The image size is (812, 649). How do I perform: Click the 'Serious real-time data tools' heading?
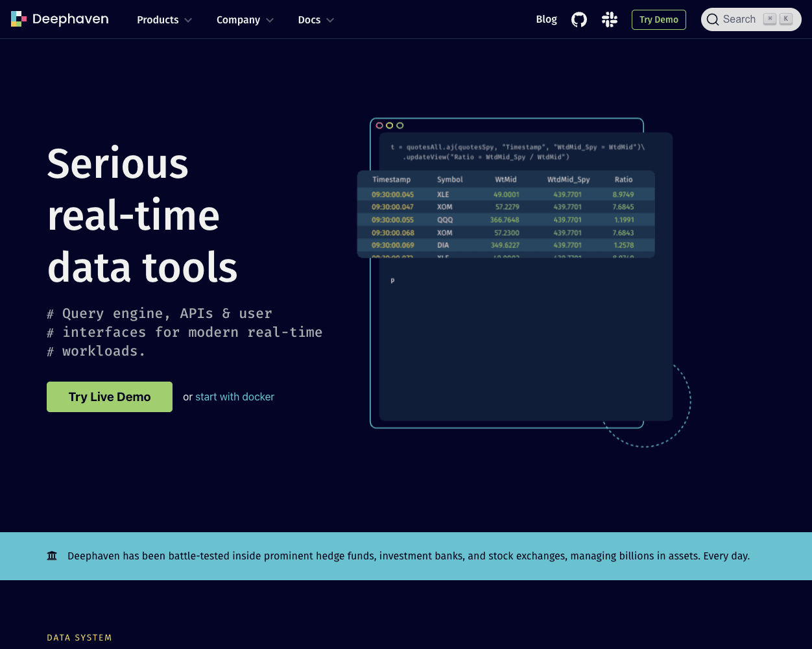click(143, 215)
